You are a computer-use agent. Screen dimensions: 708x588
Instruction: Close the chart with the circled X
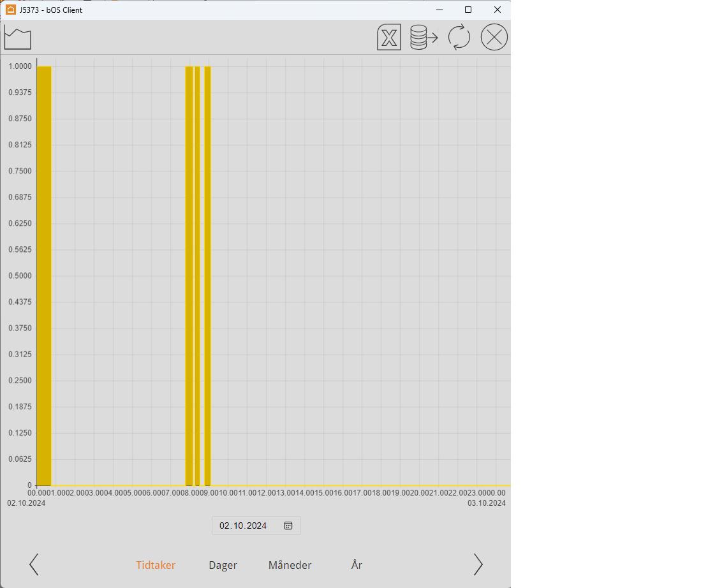[494, 38]
